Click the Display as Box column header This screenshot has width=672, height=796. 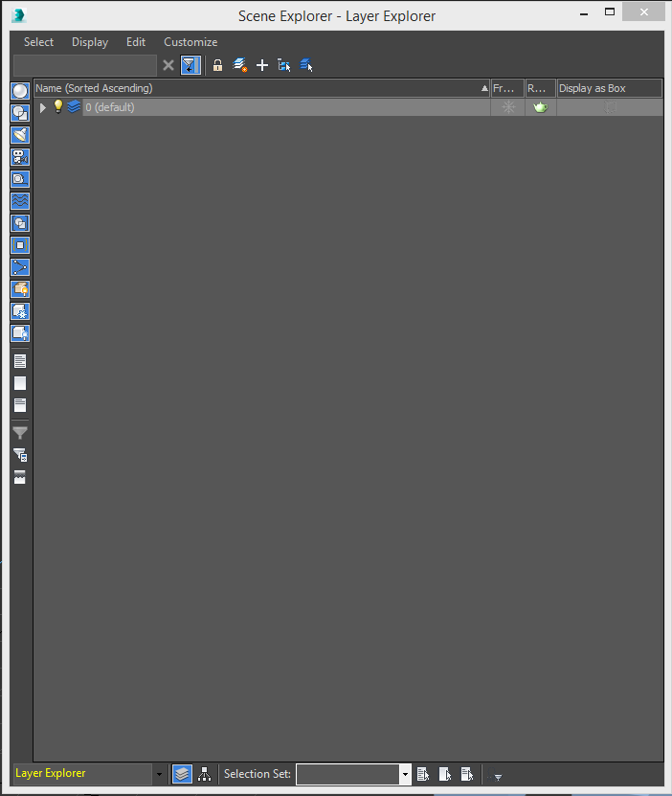(610, 88)
